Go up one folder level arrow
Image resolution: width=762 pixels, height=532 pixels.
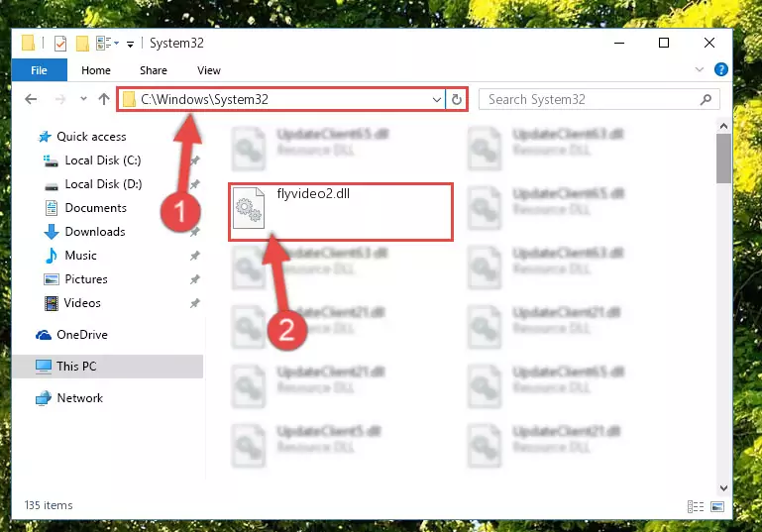click(103, 99)
